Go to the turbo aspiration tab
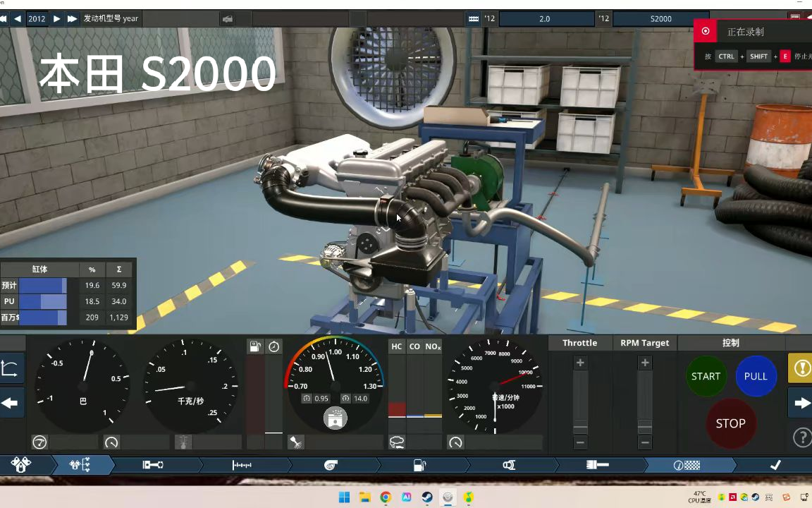Image resolution: width=812 pixels, height=508 pixels. (331, 465)
